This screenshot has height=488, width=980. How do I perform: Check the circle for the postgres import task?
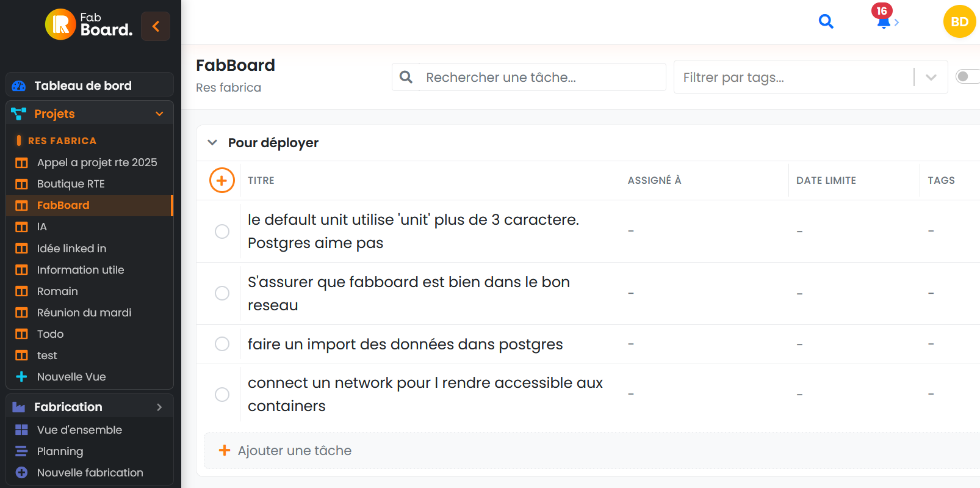tap(222, 344)
